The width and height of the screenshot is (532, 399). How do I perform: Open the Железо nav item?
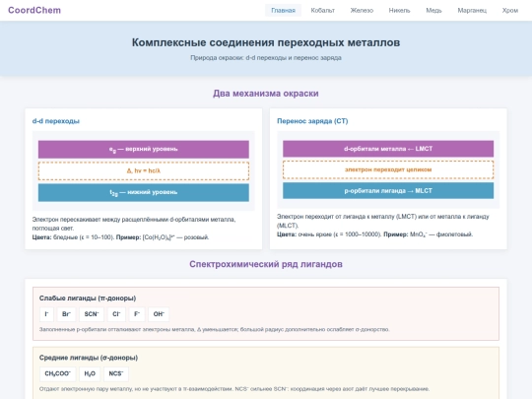(362, 11)
